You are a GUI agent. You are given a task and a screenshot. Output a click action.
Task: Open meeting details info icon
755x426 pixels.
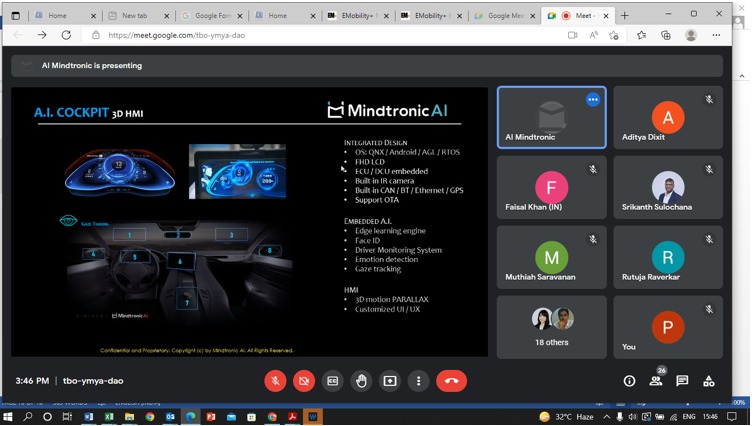[x=629, y=381]
